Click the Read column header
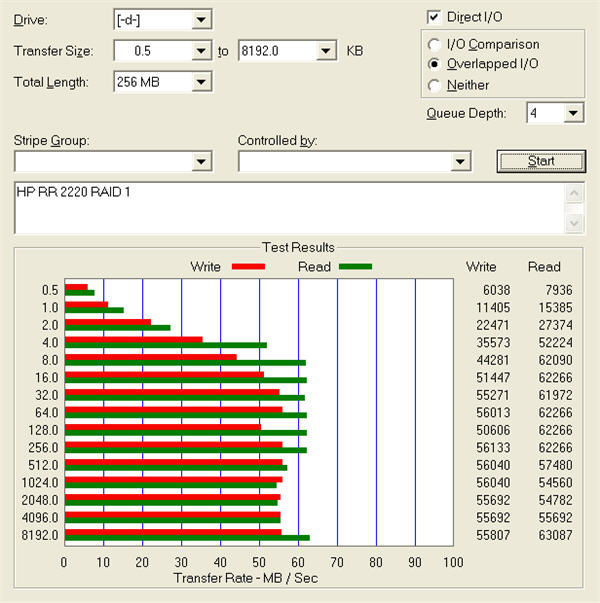This screenshot has width=600, height=603. [544, 267]
